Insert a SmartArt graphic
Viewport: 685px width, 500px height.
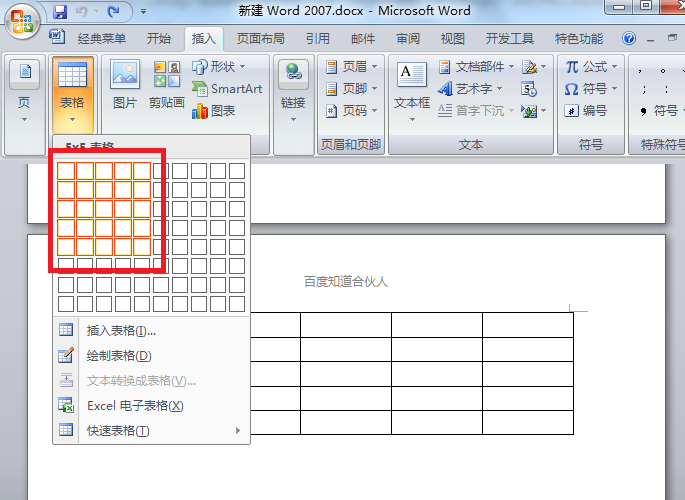coord(227,89)
